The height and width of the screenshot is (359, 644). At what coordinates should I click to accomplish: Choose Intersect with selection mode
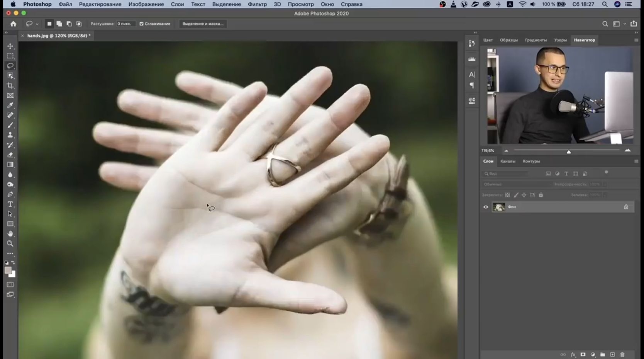(79, 24)
